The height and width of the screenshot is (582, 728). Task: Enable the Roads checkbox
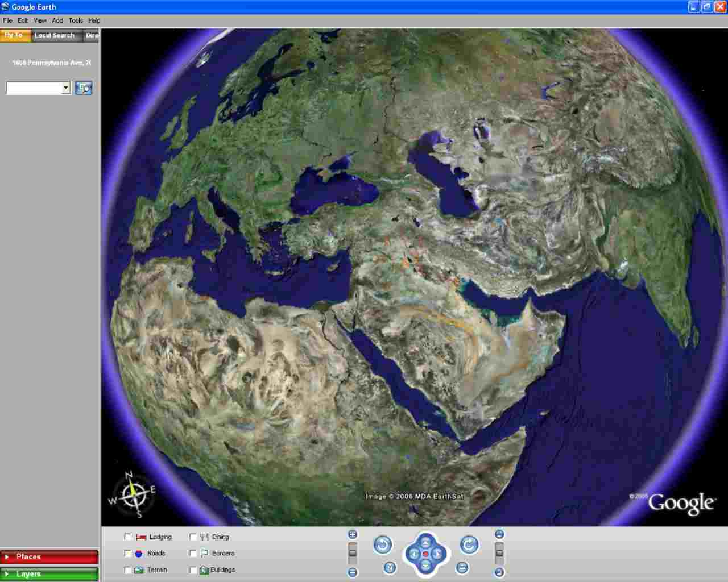click(x=127, y=554)
